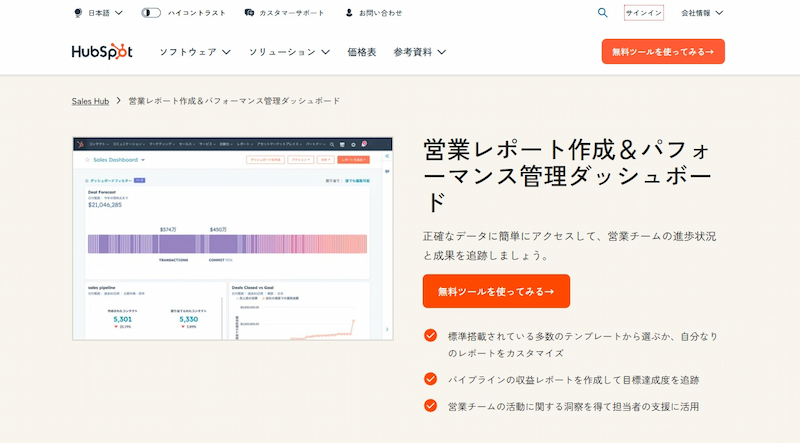Click the サインイン sign-in link
This screenshot has width=800, height=443.
coord(643,13)
